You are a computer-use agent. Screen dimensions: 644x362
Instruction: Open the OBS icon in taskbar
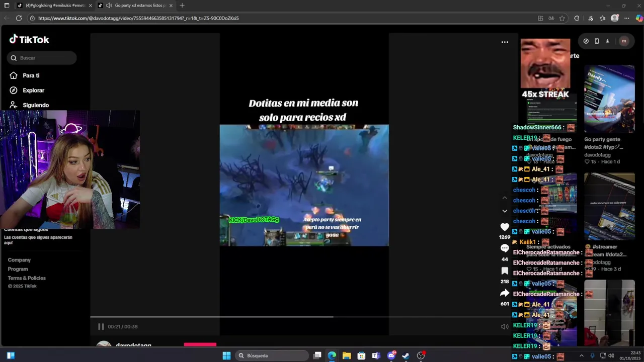[x=421, y=355]
